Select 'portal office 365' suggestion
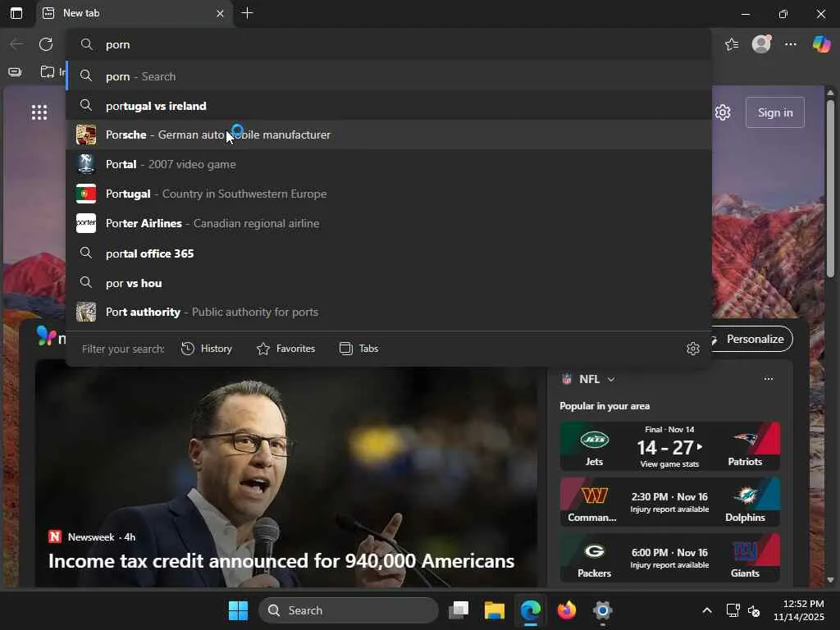 tap(389, 253)
